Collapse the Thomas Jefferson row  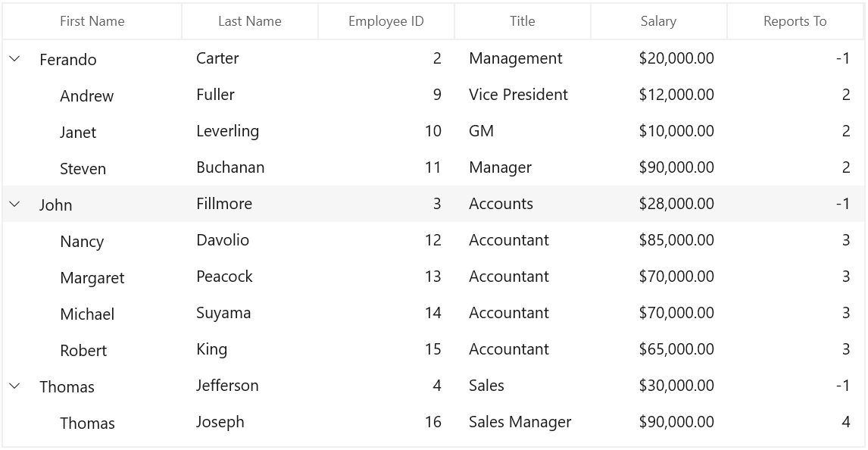(15, 386)
